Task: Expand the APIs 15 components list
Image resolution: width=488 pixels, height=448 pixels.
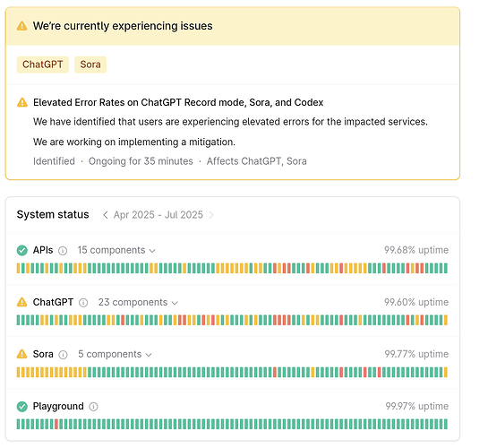Action: [x=116, y=250]
